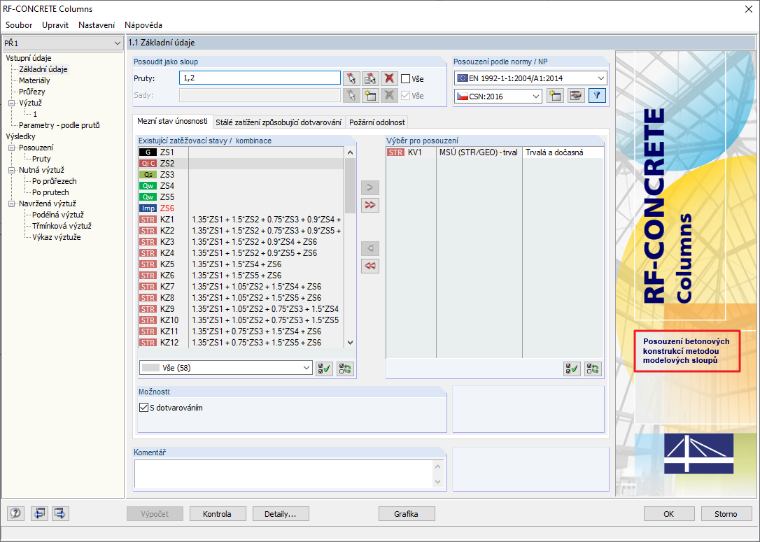Click the Dlubal bridge logo image

[698, 453]
